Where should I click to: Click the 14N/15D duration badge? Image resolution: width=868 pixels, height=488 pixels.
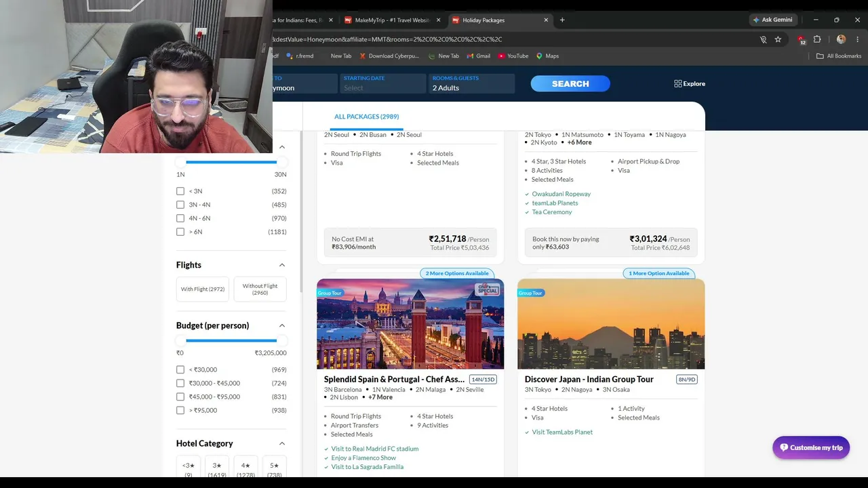click(x=483, y=380)
